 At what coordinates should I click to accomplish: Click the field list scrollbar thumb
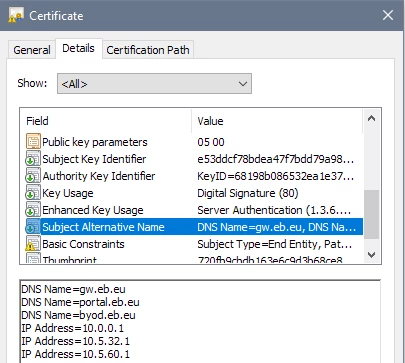pyautogui.click(x=371, y=214)
